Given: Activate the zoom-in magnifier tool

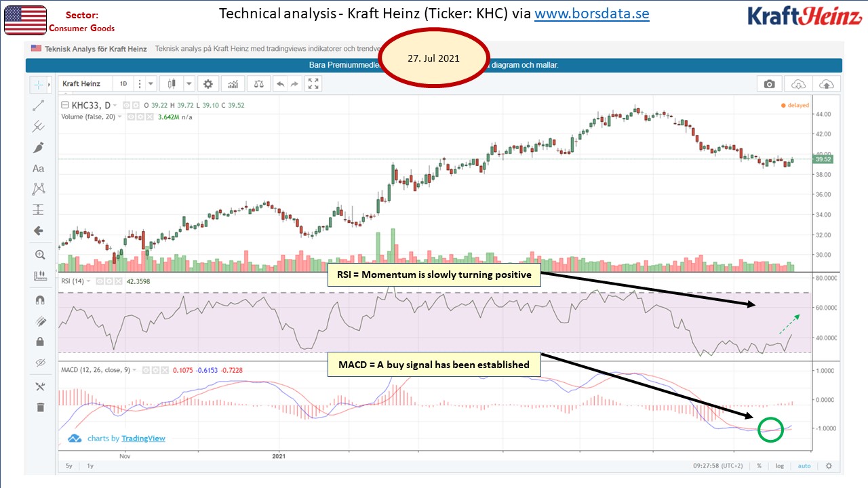Looking at the screenshot, I should pos(39,255).
